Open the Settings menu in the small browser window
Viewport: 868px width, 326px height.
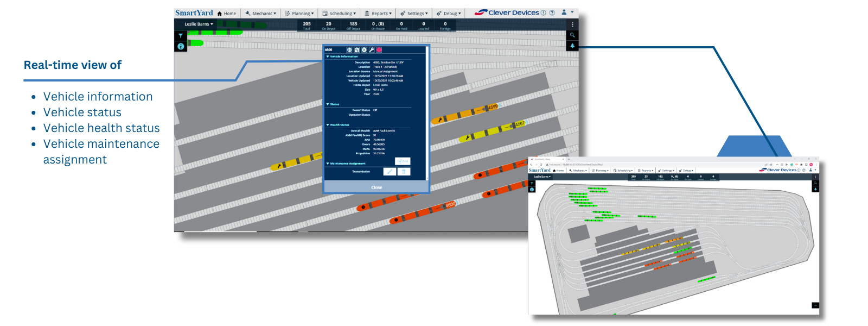click(666, 171)
